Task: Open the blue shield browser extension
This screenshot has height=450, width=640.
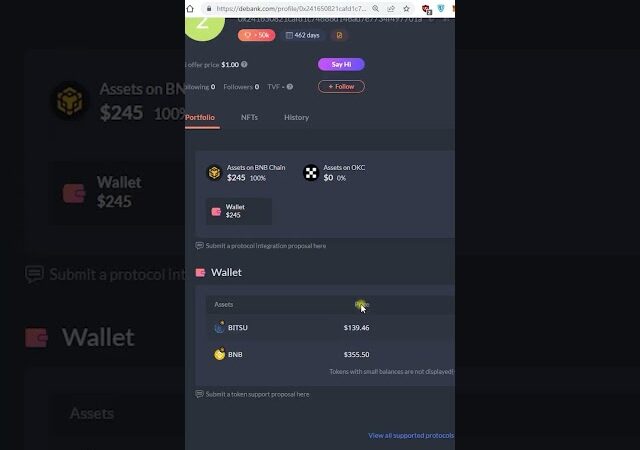Action: [441, 9]
